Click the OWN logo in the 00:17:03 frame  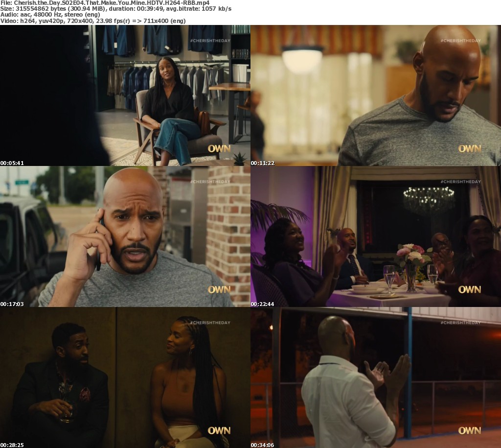tap(219, 289)
